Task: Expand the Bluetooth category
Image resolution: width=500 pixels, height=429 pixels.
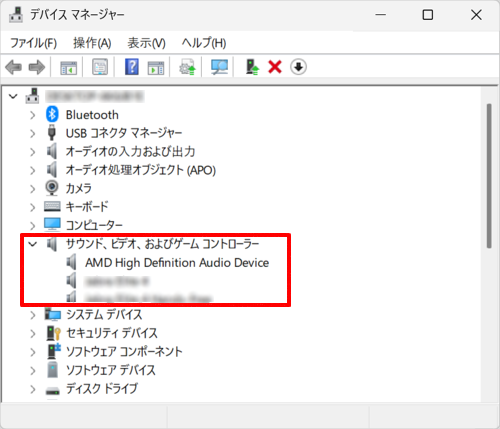Action: pyautogui.click(x=33, y=115)
